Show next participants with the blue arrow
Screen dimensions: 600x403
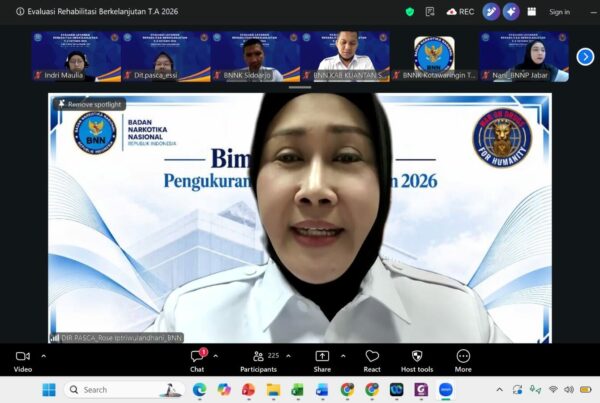tap(585, 57)
